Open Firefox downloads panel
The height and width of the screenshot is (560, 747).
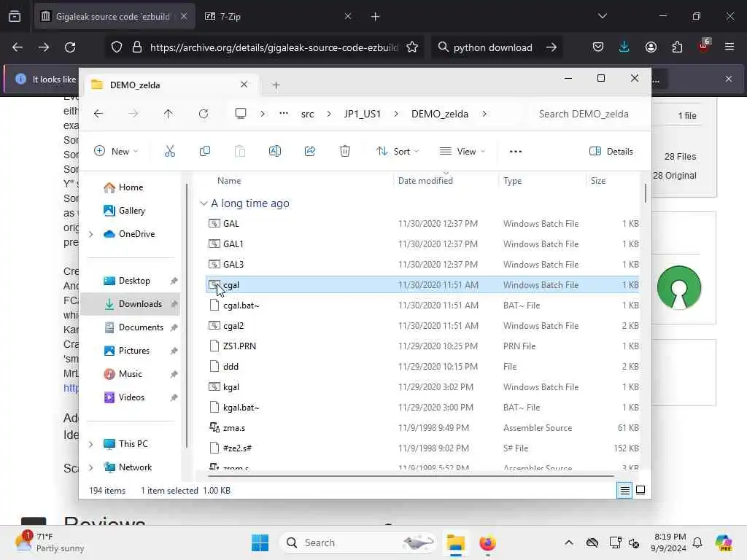624,47
